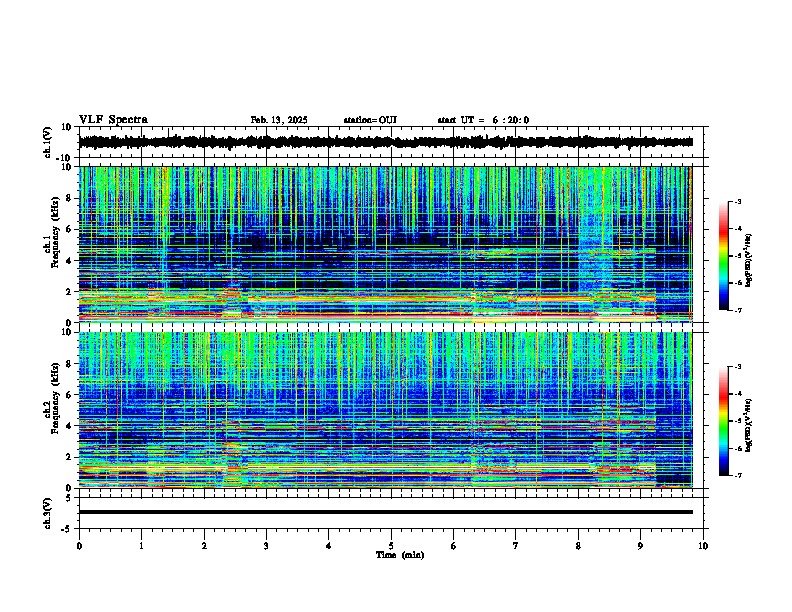Click time axis tick label "1"
Screen dimensions: 792x612
point(141,546)
